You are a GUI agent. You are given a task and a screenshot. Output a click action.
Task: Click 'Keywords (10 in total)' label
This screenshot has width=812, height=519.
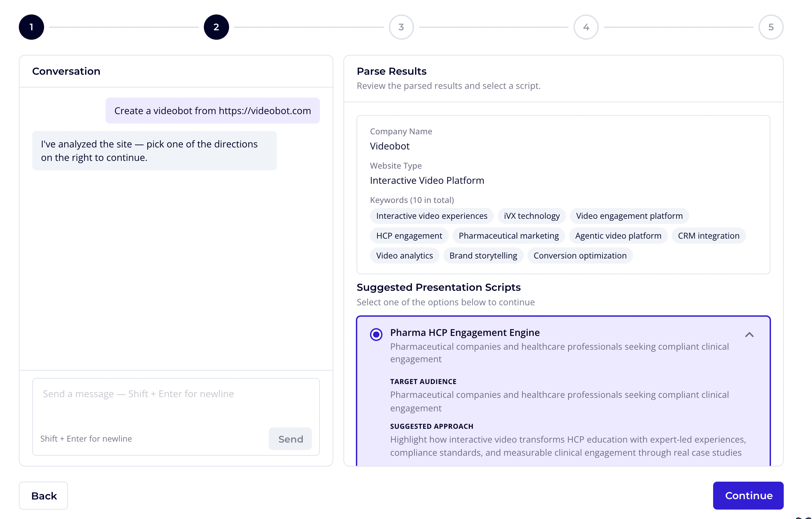point(411,200)
